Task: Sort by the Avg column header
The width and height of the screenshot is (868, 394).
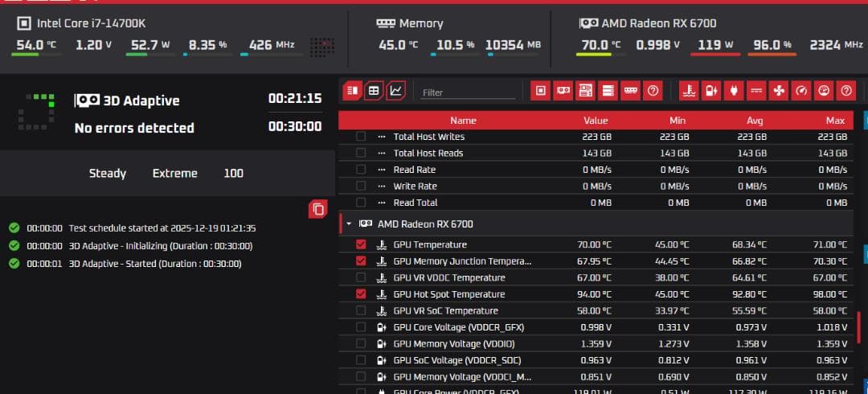Action: [755, 121]
